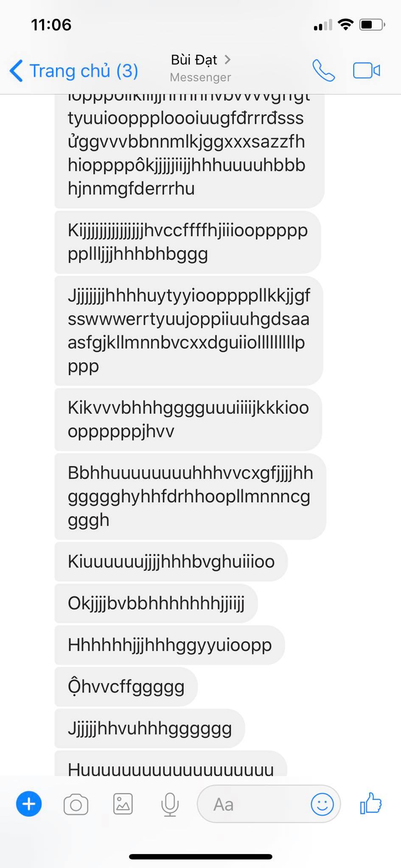Tap the Aa message input field
The image size is (401, 868).
[254, 804]
